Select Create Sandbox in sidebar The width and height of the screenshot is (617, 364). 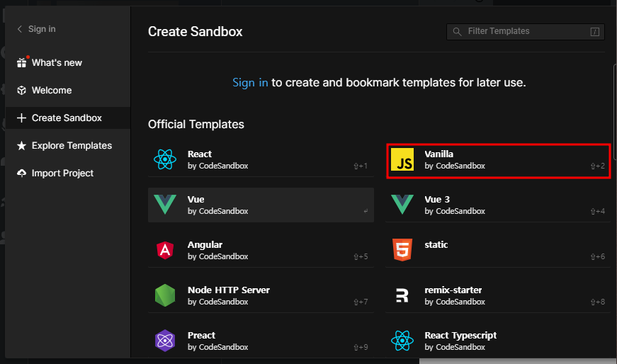tap(68, 118)
